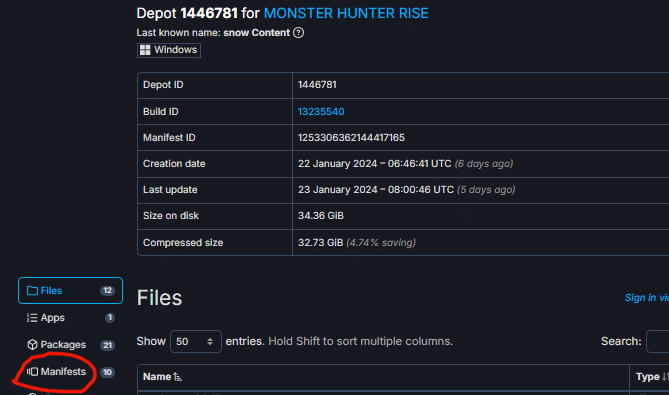The width and height of the screenshot is (669, 395).
Task: Open the MONSTER HUNTER RISE app link
Action: click(x=346, y=13)
